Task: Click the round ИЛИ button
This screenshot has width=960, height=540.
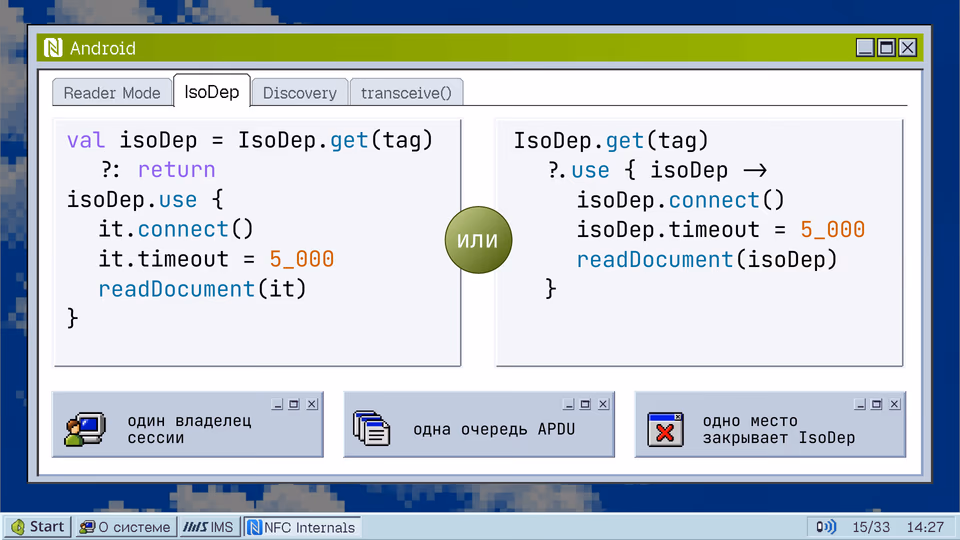Action: (478, 240)
